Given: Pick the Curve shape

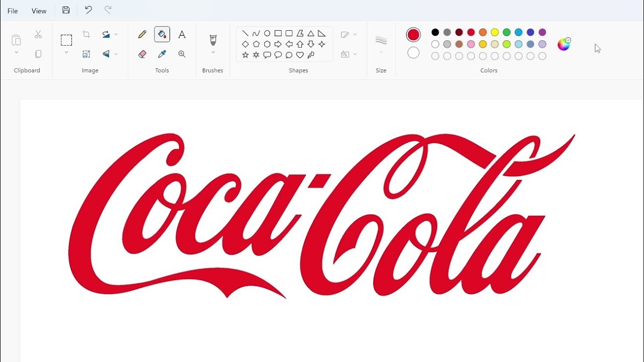Looking at the screenshot, I should coord(256,34).
